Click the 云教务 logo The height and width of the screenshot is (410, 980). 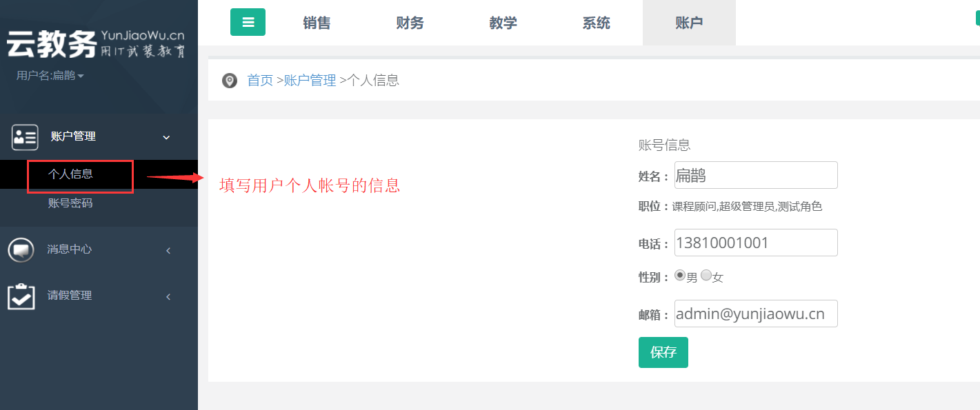pos(96,44)
